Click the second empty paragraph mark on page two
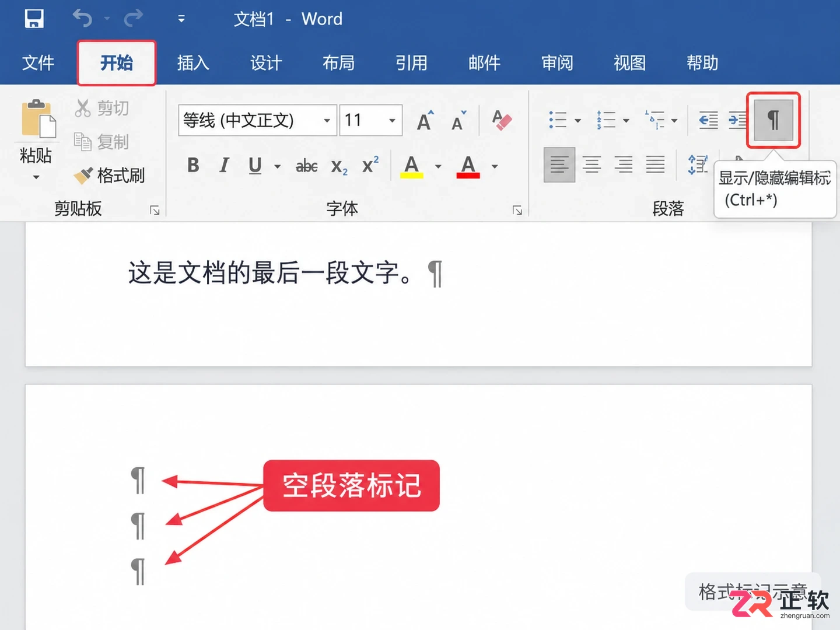 coord(138,526)
